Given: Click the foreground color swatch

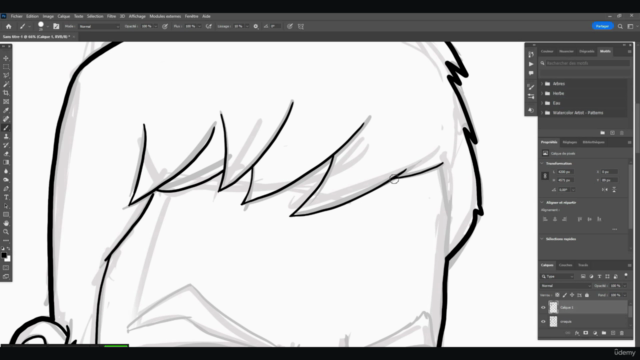Looking at the screenshot, I should pyautogui.click(x=4, y=256).
